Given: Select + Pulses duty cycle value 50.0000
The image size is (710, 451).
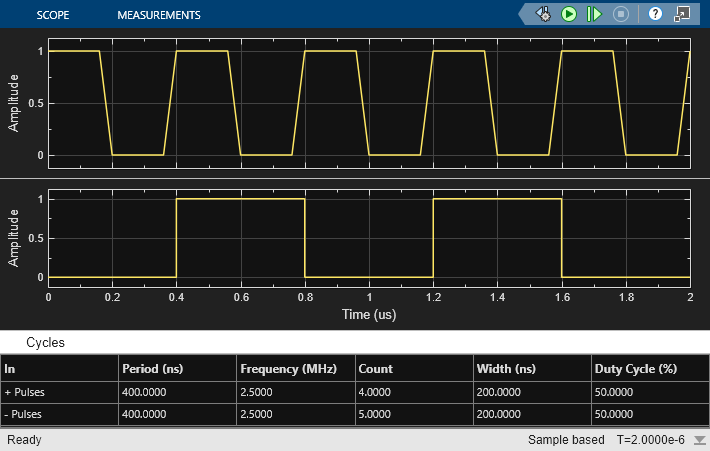Looking at the screenshot, I should click(614, 392).
